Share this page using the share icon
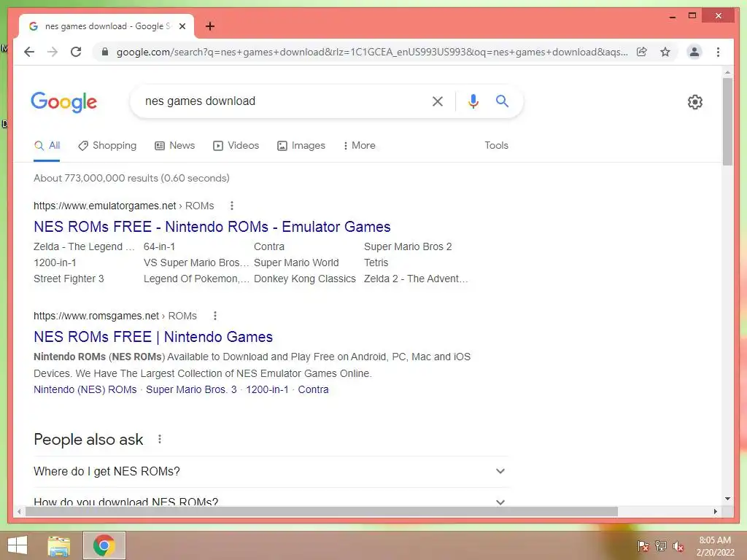The image size is (747, 560). point(642,52)
